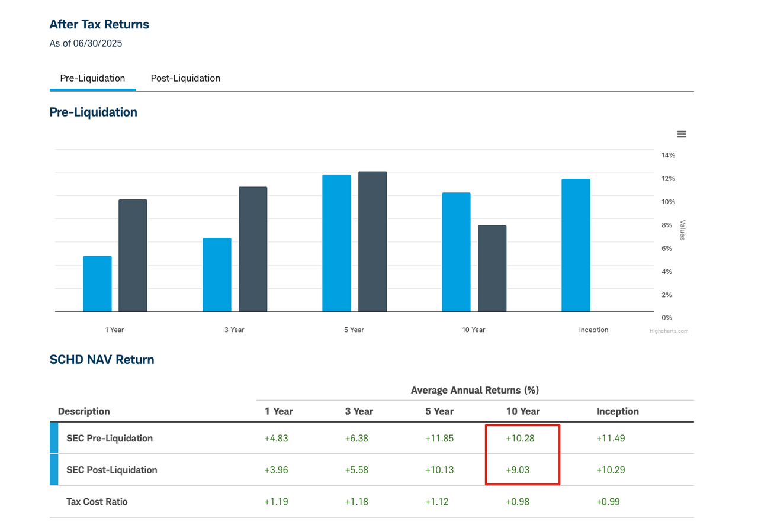The height and width of the screenshot is (532, 758).
Task: Click the 10 Year column header
Action: [522, 411]
